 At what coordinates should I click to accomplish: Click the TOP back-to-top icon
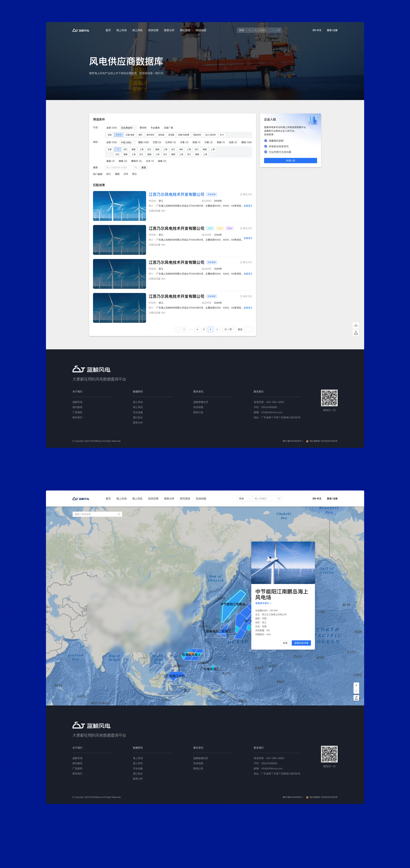[356, 325]
